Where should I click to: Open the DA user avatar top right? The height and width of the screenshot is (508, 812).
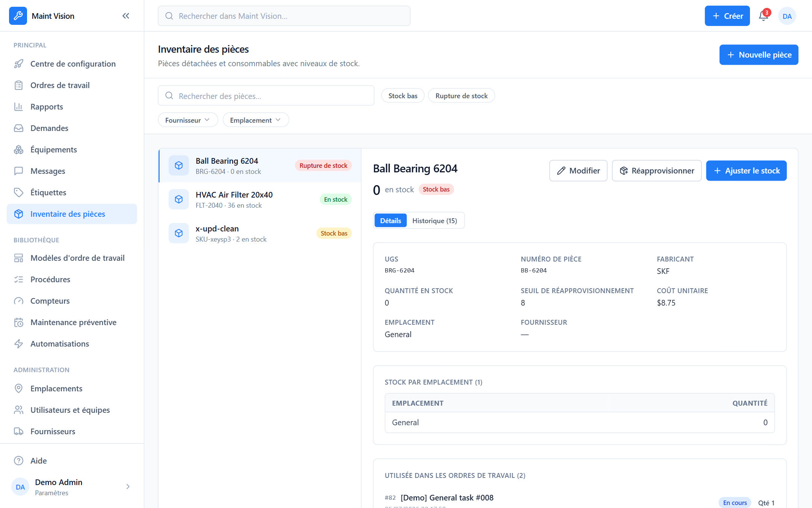pyautogui.click(x=787, y=16)
